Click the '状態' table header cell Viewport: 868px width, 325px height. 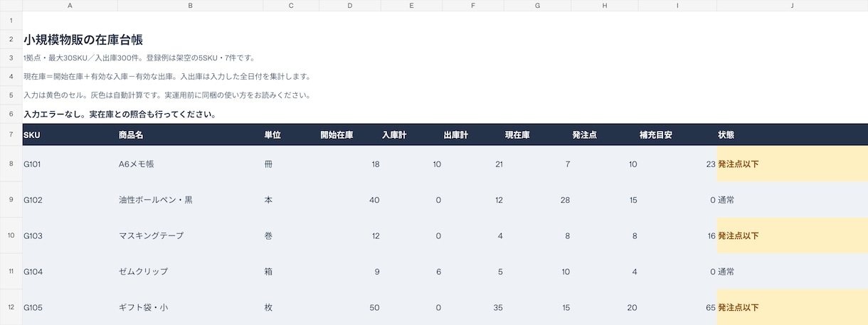click(793, 134)
